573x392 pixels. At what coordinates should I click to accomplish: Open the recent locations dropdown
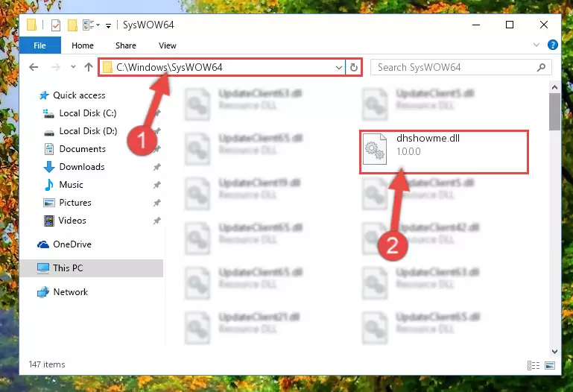coord(73,67)
